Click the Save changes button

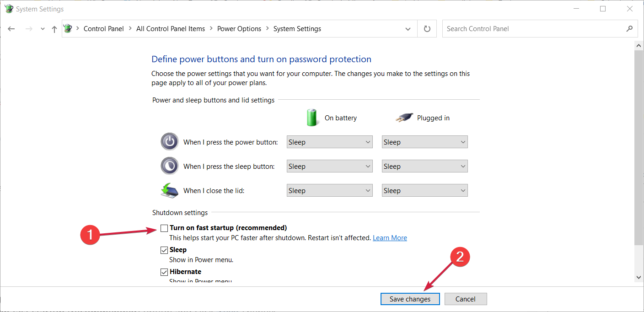pyautogui.click(x=410, y=299)
